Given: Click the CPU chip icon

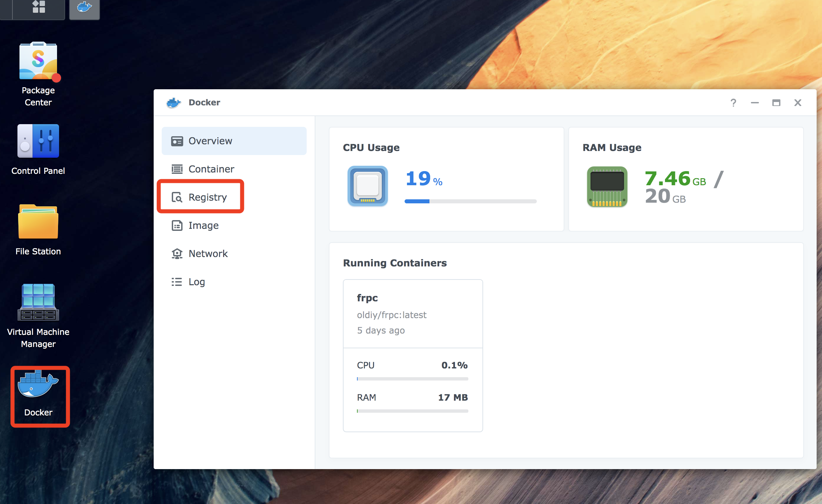Looking at the screenshot, I should [x=368, y=186].
